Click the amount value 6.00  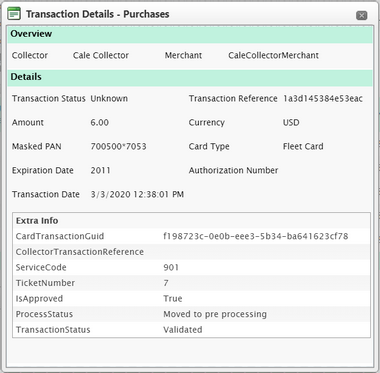coord(99,123)
